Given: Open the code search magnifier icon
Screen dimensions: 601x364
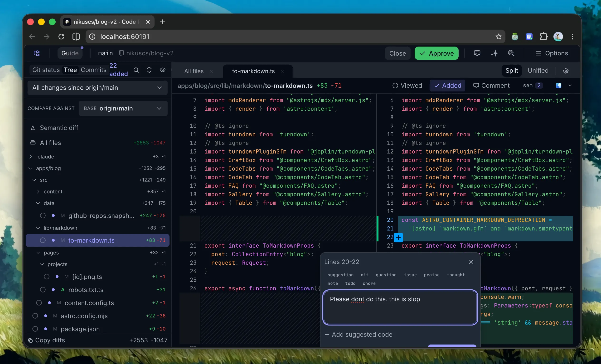Looking at the screenshot, I should tap(511, 53).
